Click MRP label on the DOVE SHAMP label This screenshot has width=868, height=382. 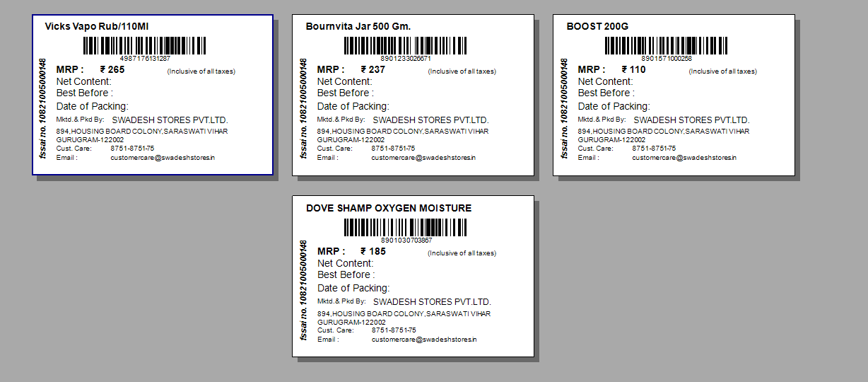(x=332, y=251)
